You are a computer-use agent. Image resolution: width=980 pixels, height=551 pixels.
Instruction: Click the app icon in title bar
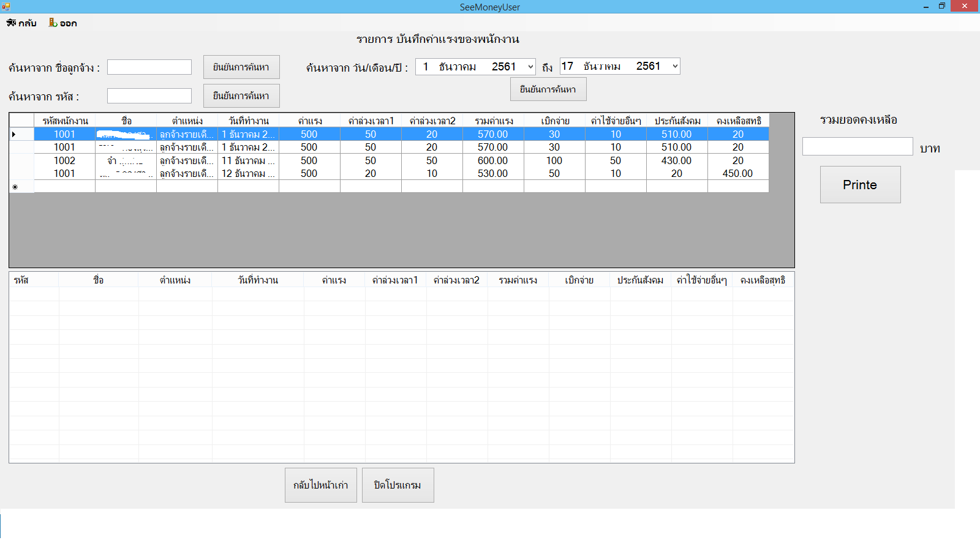point(6,7)
